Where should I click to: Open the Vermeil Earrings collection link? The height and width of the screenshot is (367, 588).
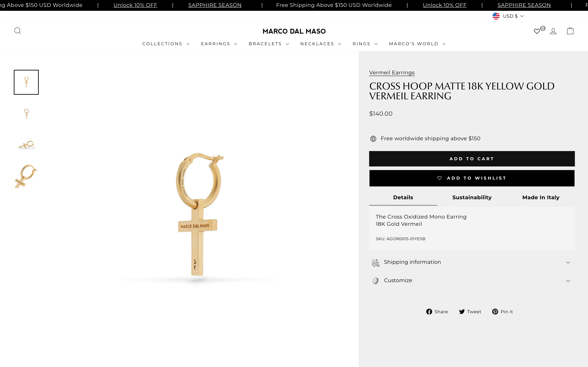392,72
